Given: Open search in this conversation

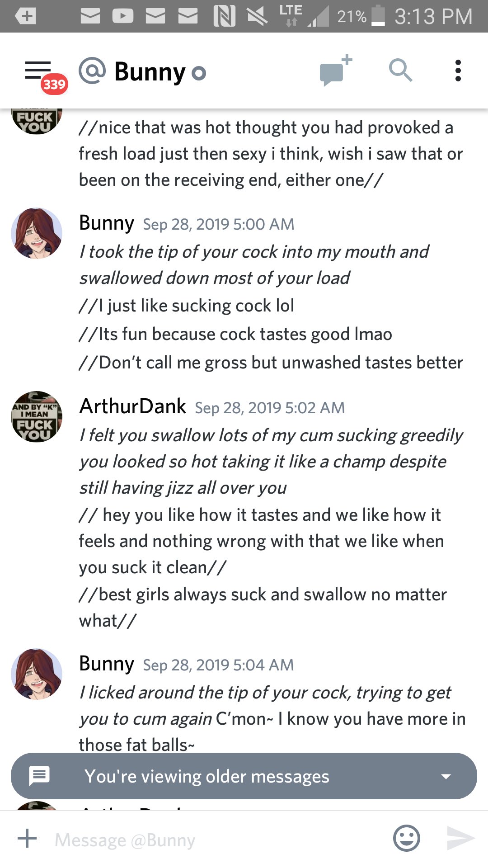Looking at the screenshot, I should [400, 71].
